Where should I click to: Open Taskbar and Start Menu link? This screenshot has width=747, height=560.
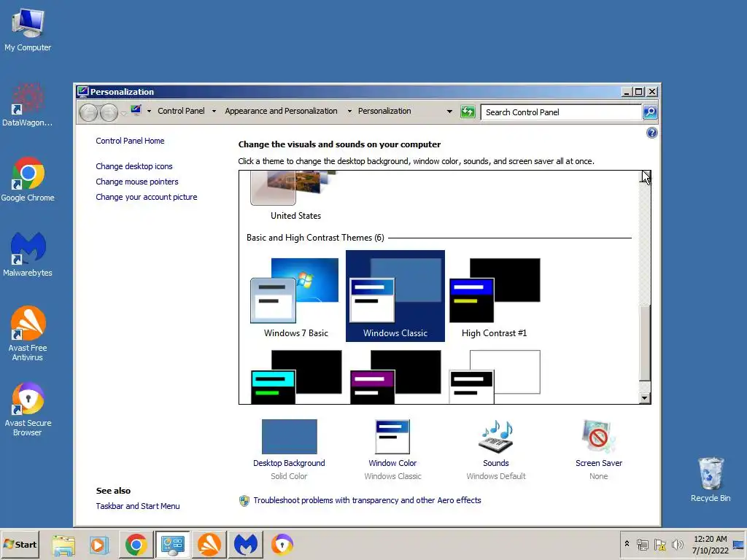tap(138, 506)
